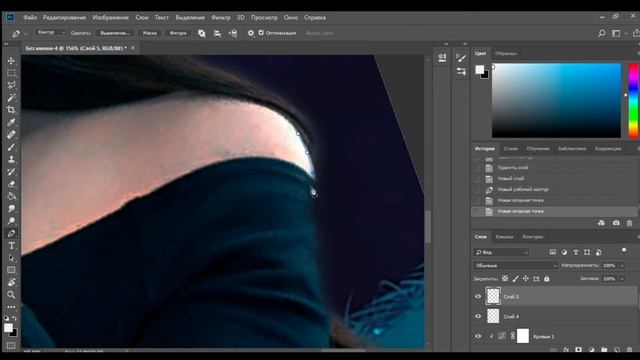640x360 pixels.
Task: Open the Изображение menu
Action: coord(110,18)
